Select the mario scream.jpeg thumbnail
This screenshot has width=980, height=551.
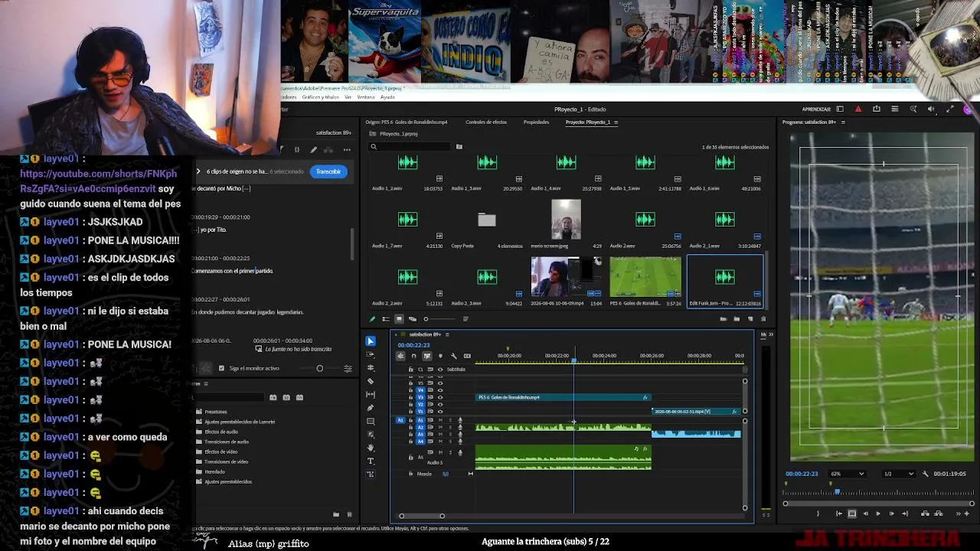pyautogui.click(x=567, y=220)
